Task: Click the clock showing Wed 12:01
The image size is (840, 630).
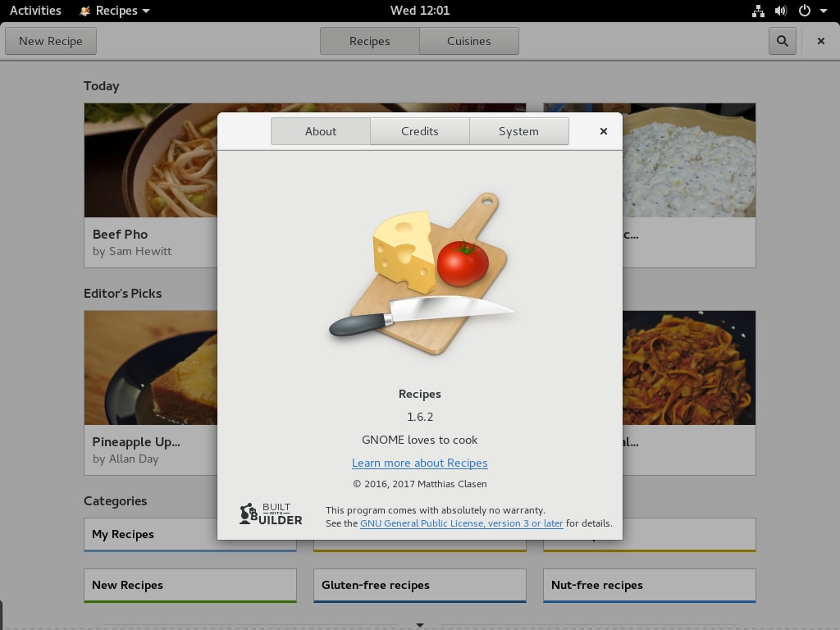Action: coord(419,11)
